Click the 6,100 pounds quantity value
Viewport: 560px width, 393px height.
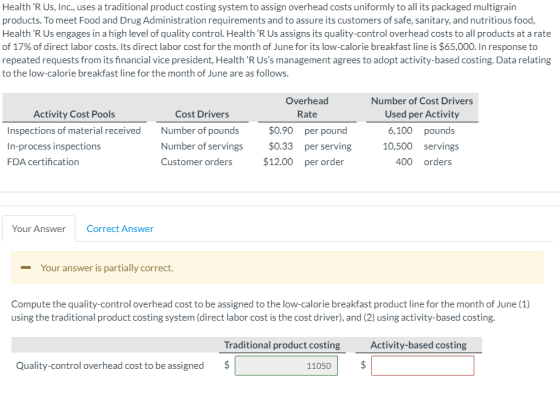(x=400, y=130)
